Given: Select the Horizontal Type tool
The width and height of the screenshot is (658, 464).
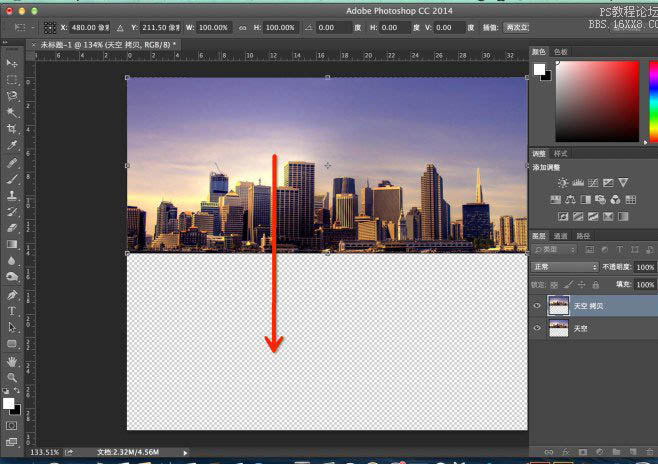Looking at the screenshot, I should 12,311.
